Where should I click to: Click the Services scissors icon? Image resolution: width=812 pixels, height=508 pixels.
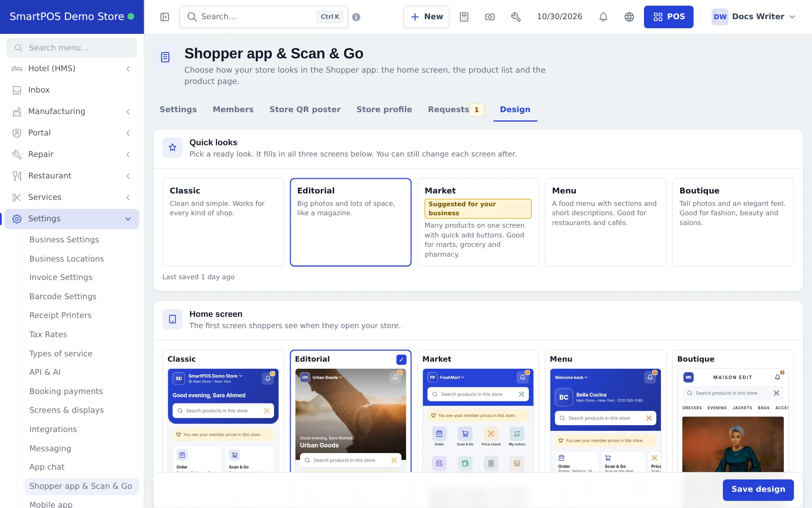click(x=17, y=197)
